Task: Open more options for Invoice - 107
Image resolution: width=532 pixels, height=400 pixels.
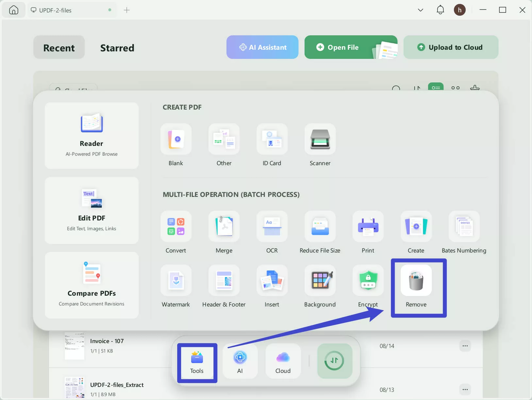Action: click(465, 346)
